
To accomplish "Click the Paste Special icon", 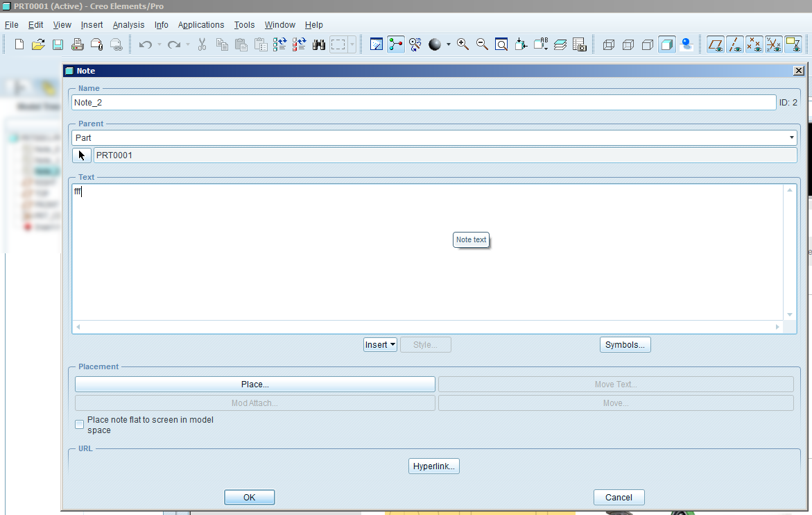I will coord(261,44).
